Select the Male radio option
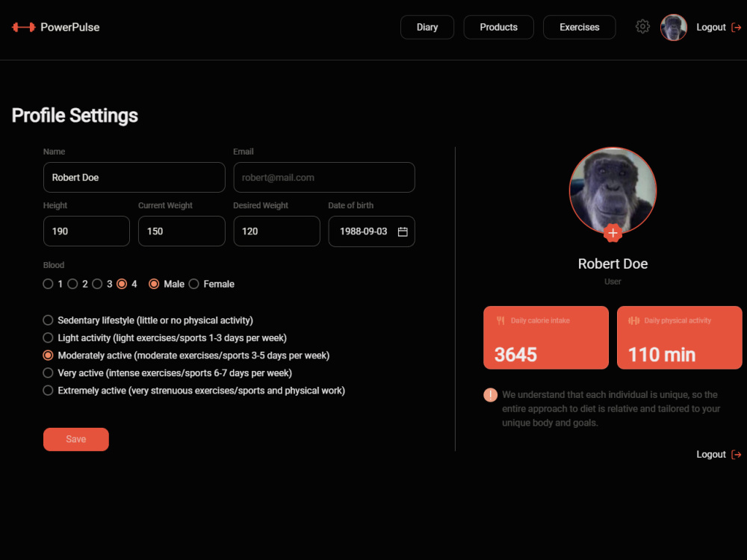The image size is (747, 560). (x=154, y=284)
